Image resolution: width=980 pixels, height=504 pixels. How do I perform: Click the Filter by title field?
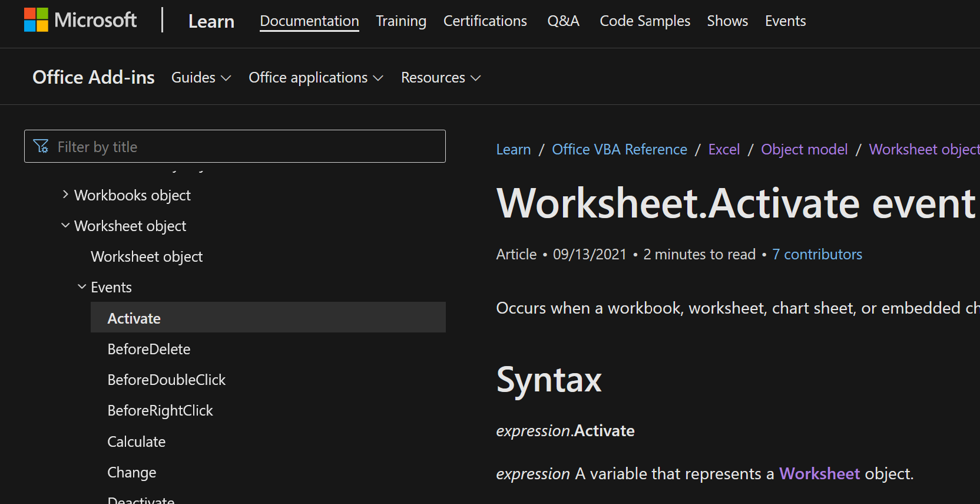point(235,146)
